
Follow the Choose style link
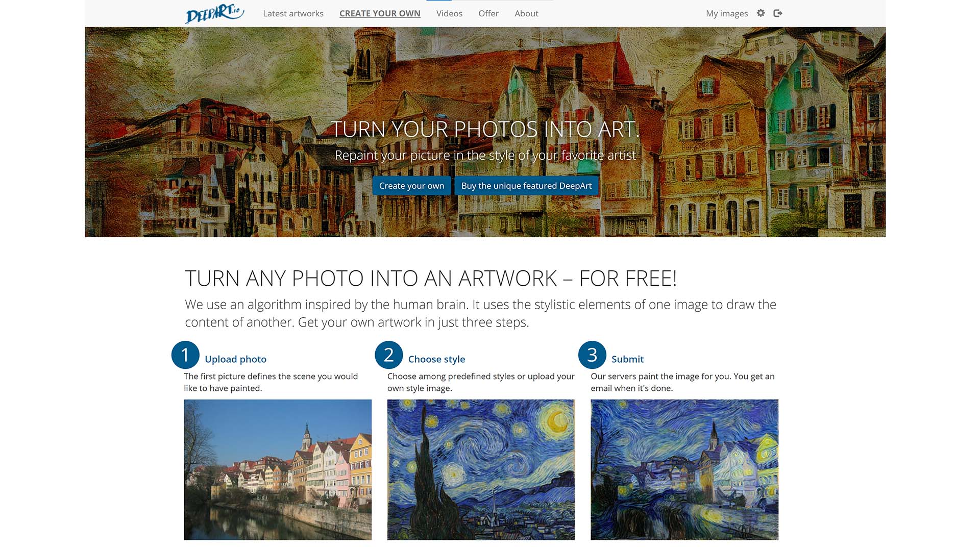[x=436, y=359]
